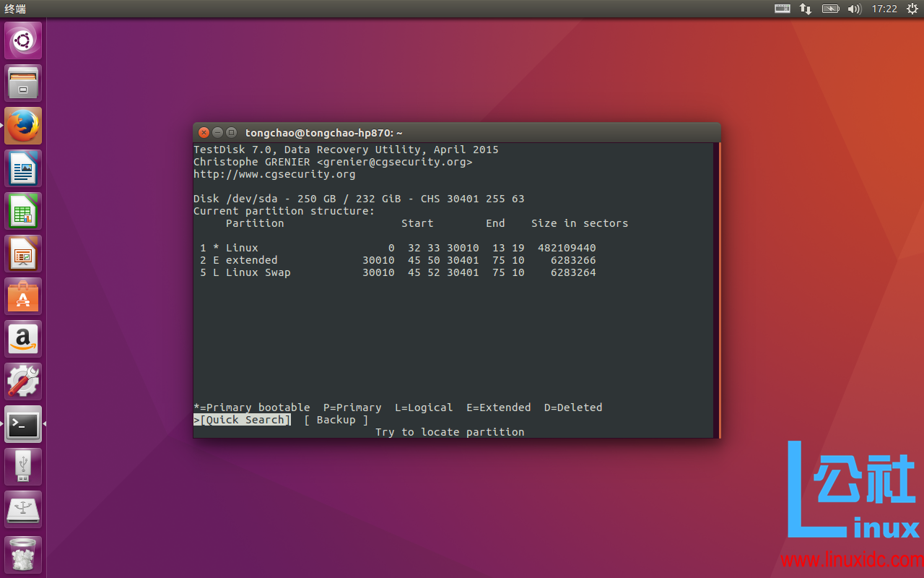Click the 'Current partition structure:' text

pyautogui.click(x=284, y=211)
